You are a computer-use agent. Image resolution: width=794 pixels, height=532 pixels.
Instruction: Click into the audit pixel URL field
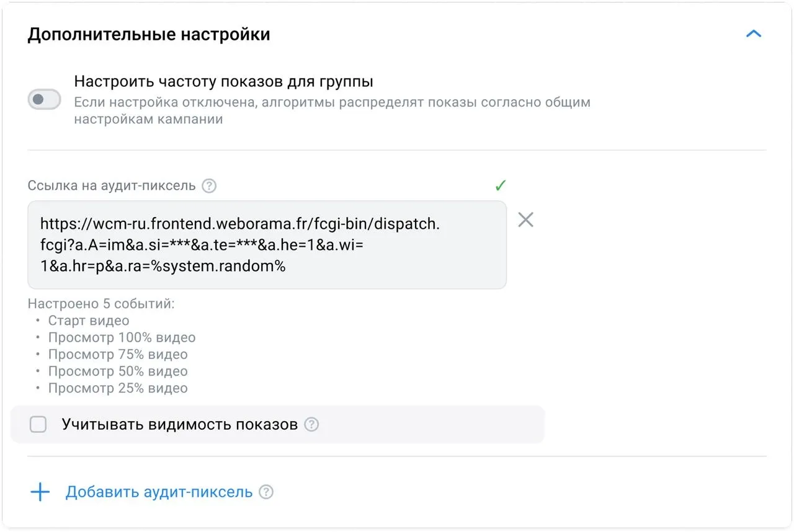pos(267,245)
